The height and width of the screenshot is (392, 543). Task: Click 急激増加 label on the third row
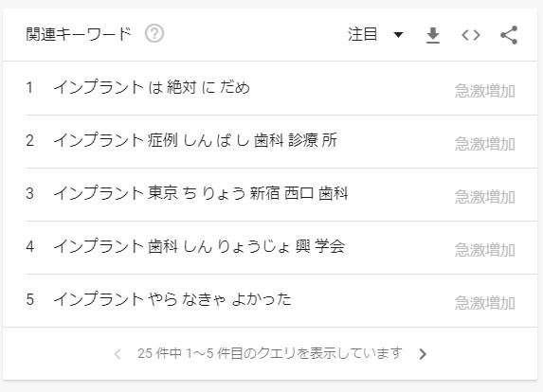(485, 197)
